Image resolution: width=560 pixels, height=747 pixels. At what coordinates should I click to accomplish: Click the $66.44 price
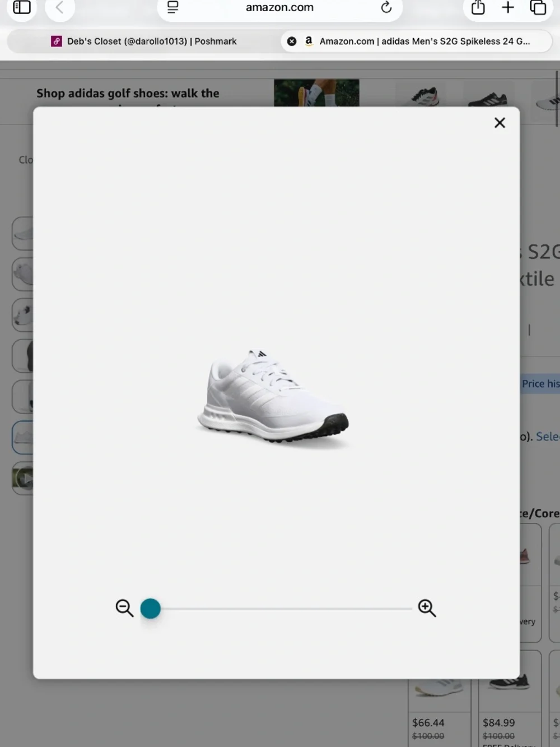click(428, 723)
